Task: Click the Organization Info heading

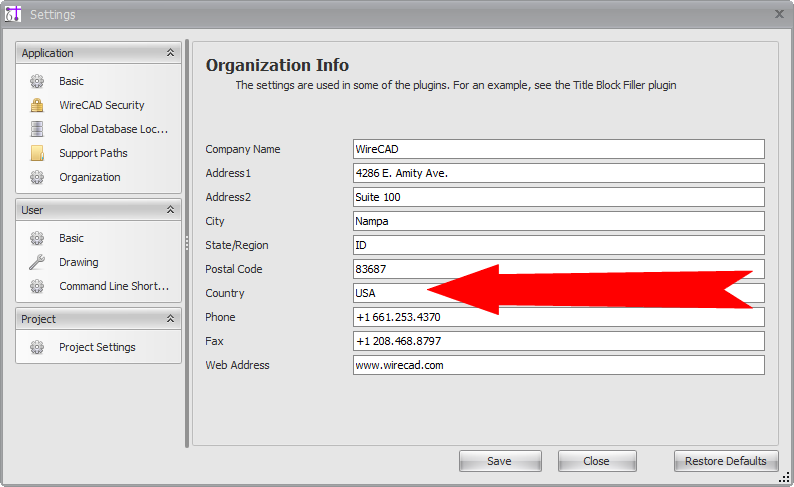Action: tap(277, 65)
